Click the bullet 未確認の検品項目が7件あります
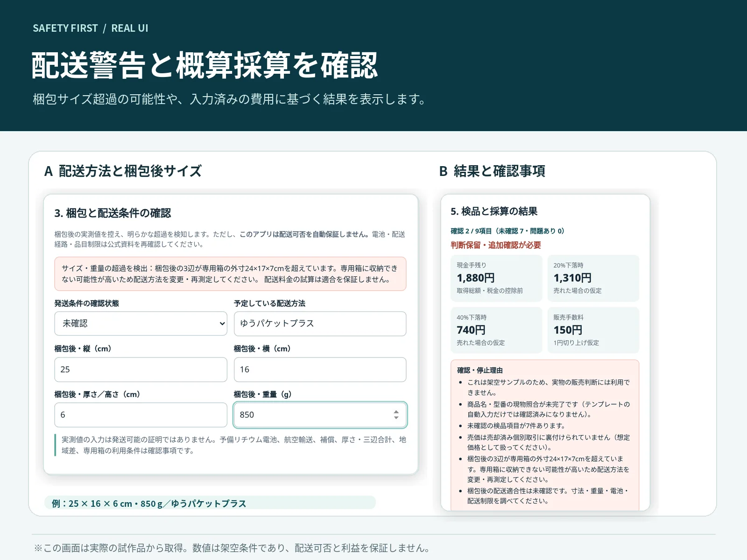 tap(516, 426)
